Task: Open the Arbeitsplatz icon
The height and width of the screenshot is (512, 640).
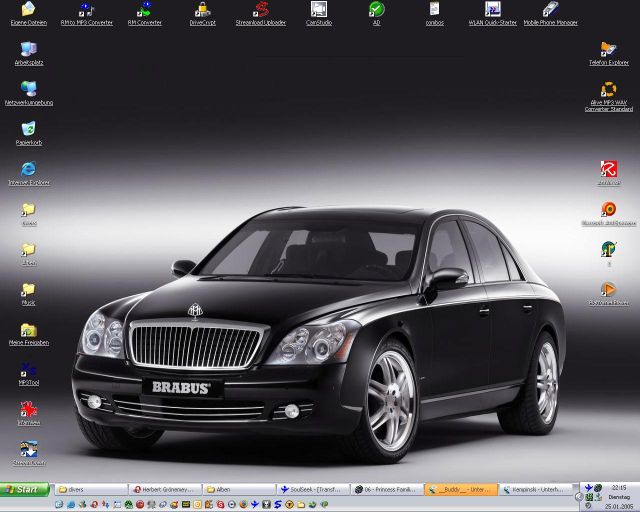Action: pyautogui.click(x=28, y=50)
